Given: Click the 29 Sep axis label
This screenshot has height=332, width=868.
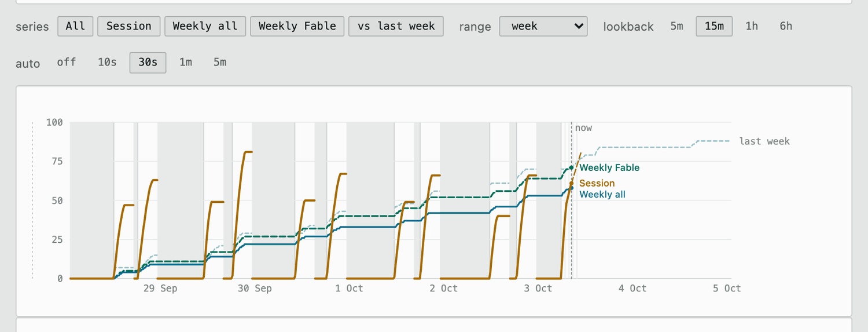Looking at the screenshot, I should pyautogui.click(x=160, y=289).
